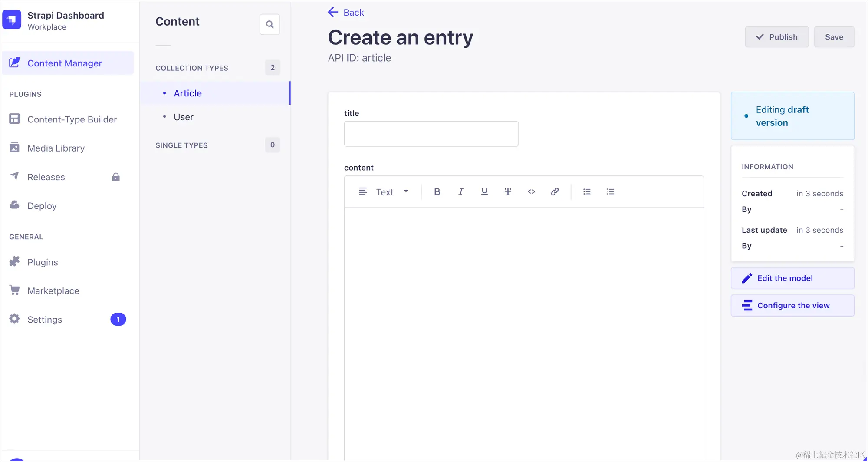Click the 'Strapi Dashboard' title
The width and height of the screenshot is (868, 462).
66,15
